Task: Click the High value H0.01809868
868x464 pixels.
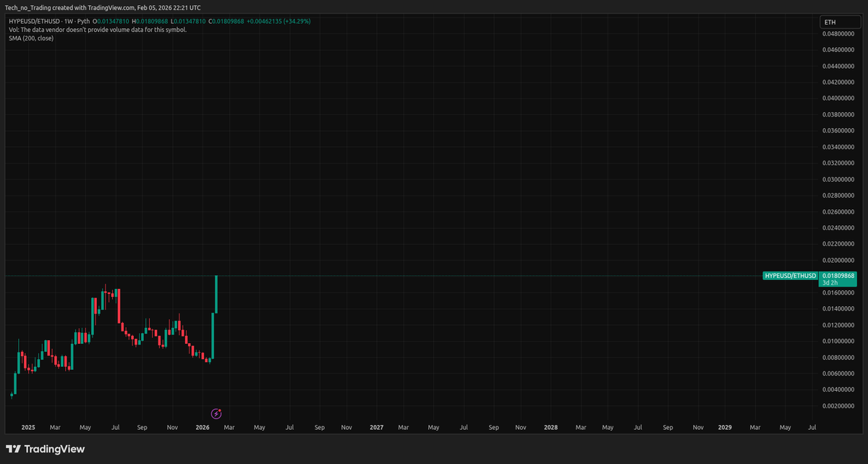Action: click(x=150, y=21)
